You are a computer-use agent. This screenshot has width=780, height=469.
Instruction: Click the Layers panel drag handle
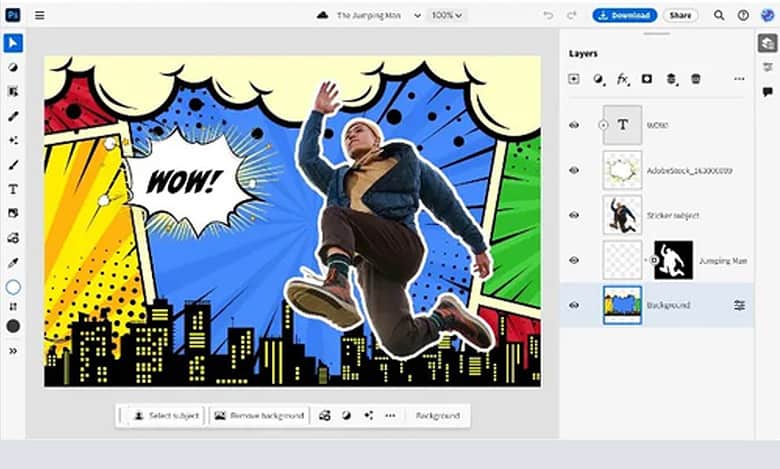coord(656,34)
